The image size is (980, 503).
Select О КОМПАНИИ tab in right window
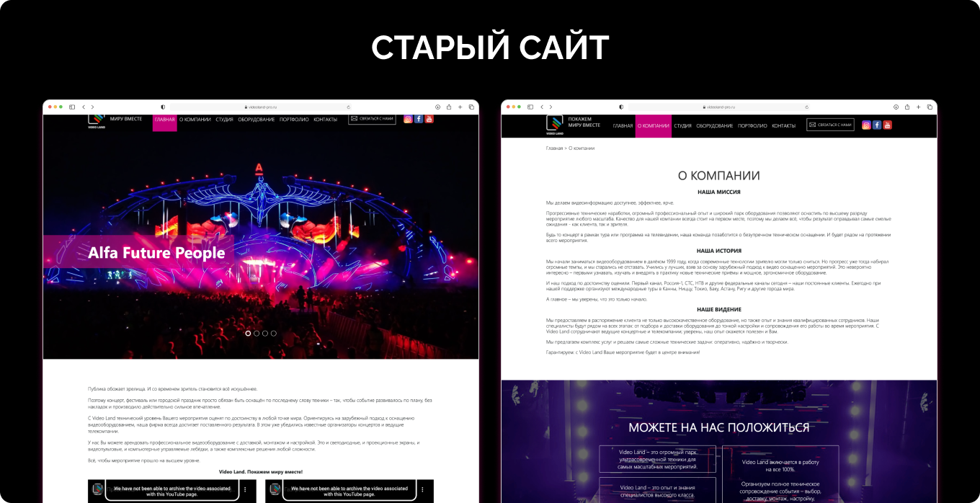pyautogui.click(x=654, y=125)
